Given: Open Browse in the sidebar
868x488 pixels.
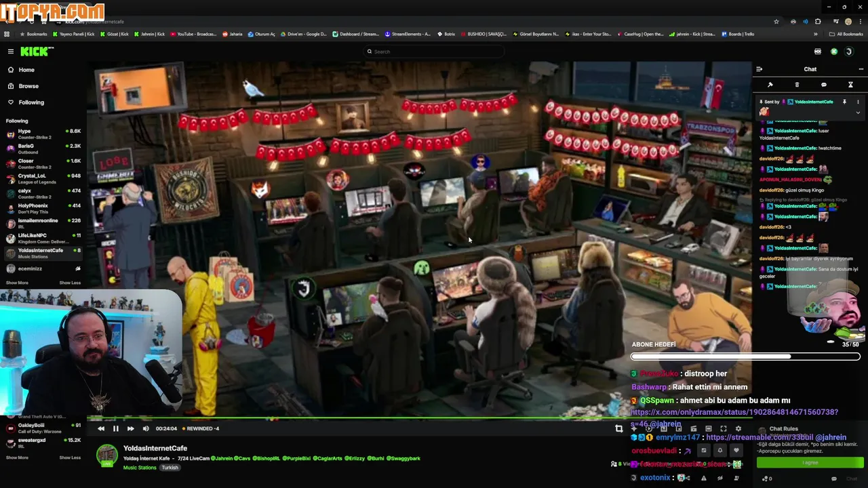Looking at the screenshot, I should coord(28,86).
